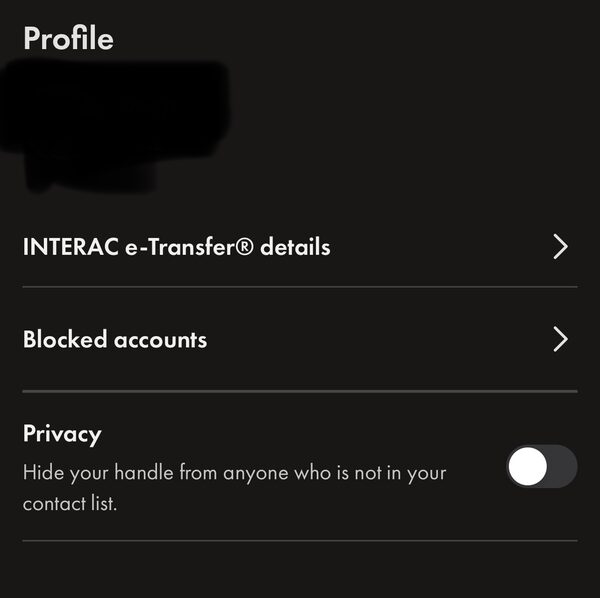Open the INTERAC e-Transfer® details menu item
600x598 pixels.
tap(176, 247)
